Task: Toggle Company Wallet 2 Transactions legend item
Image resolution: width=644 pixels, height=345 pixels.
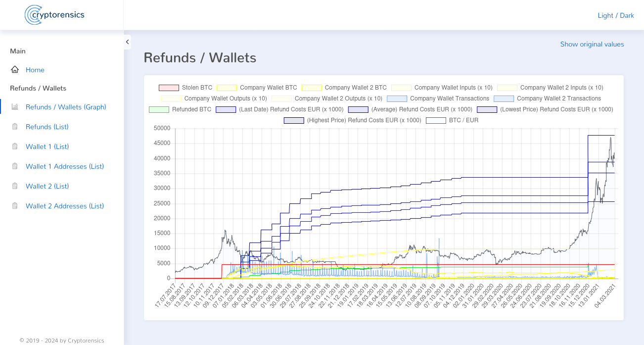Action: coord(548,99)
